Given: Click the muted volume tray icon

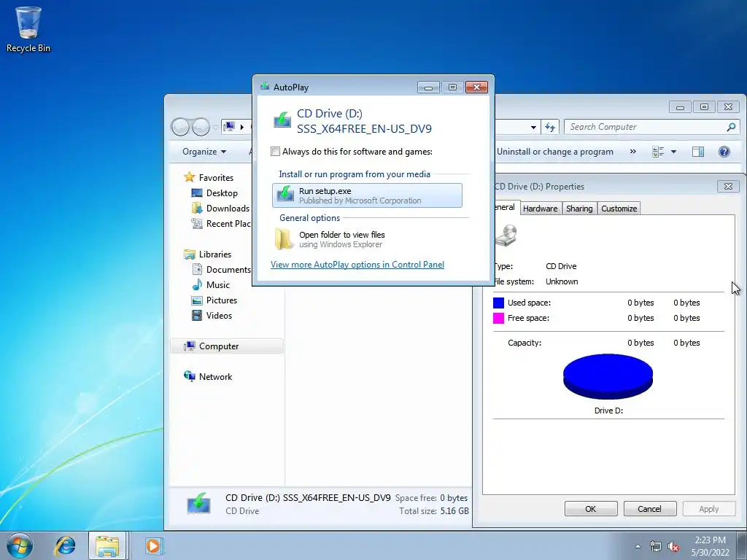Looking at the screenshot, I should point(673,546).
